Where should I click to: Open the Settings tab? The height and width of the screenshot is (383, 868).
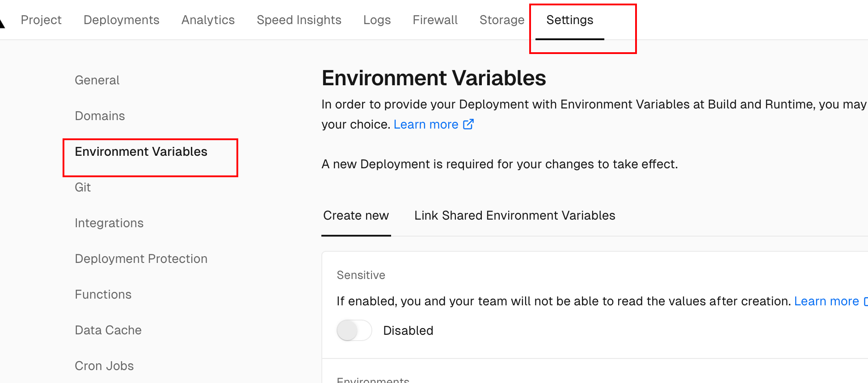(x=569, y=20)
